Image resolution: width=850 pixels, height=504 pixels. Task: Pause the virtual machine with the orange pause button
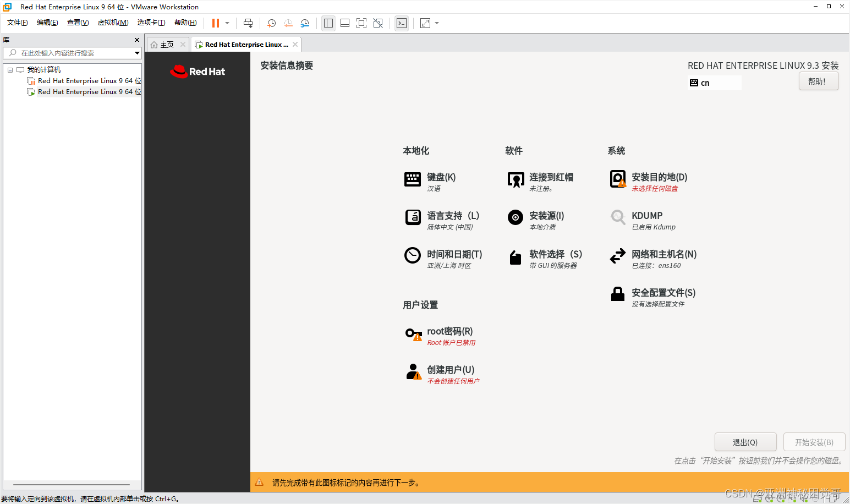click(216, 23)
